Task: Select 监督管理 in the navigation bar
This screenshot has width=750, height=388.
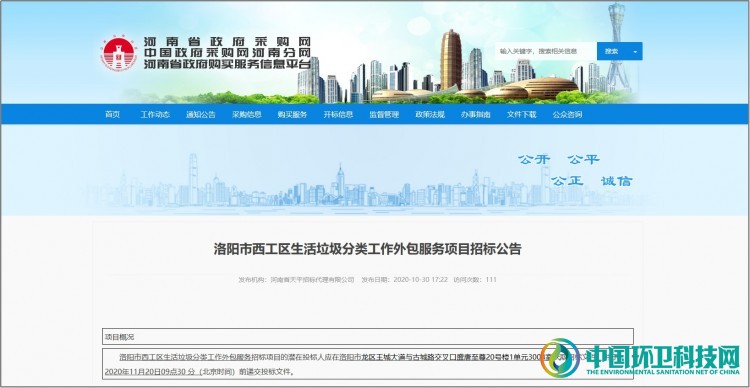Action: point(384,114)
